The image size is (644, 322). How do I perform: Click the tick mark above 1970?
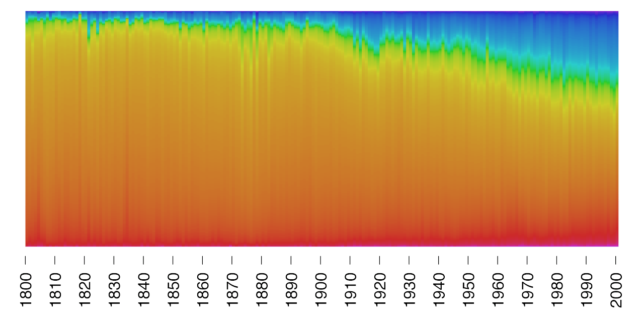(x=527, y=260)
